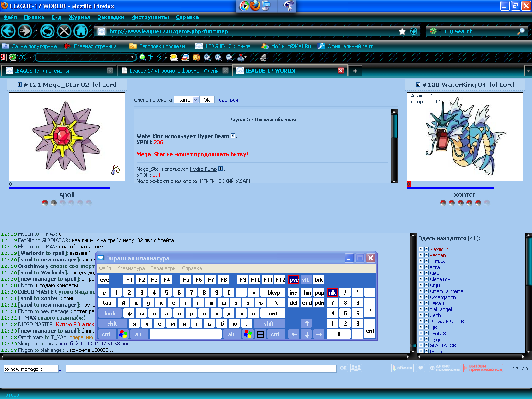Toggle the right shft key

click(269, 324)
